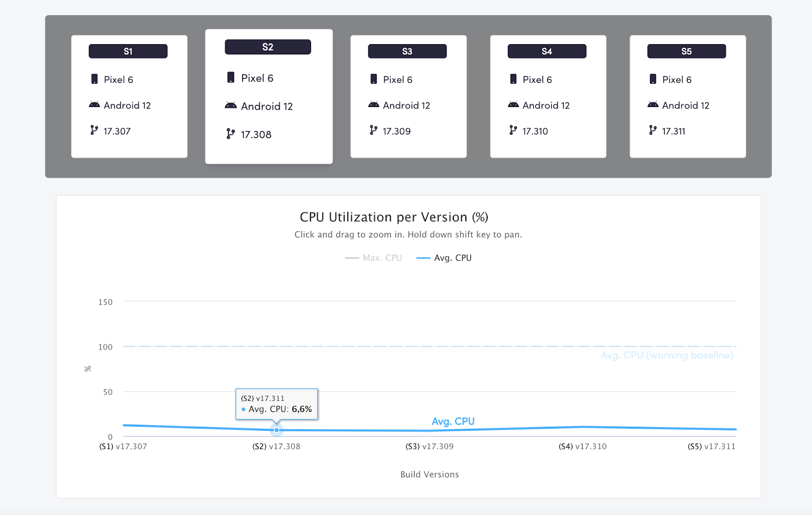Open the S5 session card header
The width and height of the screenshot is (812, 515).
[x=687, y=51]
